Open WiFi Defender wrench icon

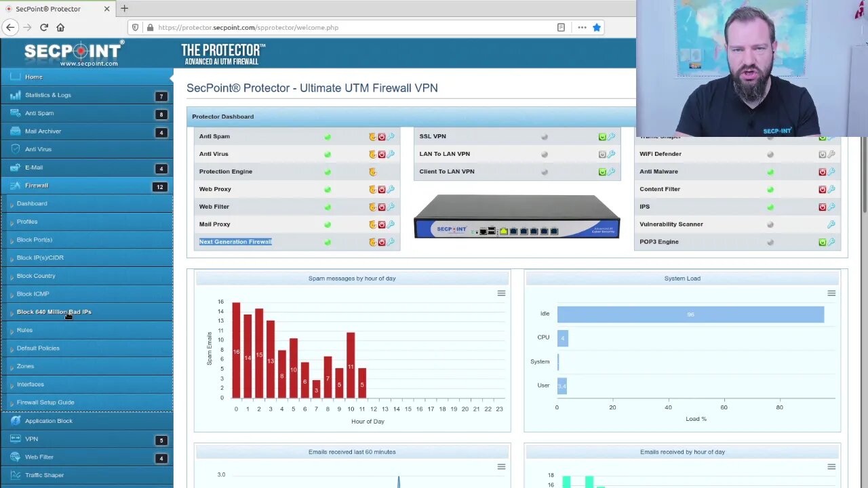[831, 154]
